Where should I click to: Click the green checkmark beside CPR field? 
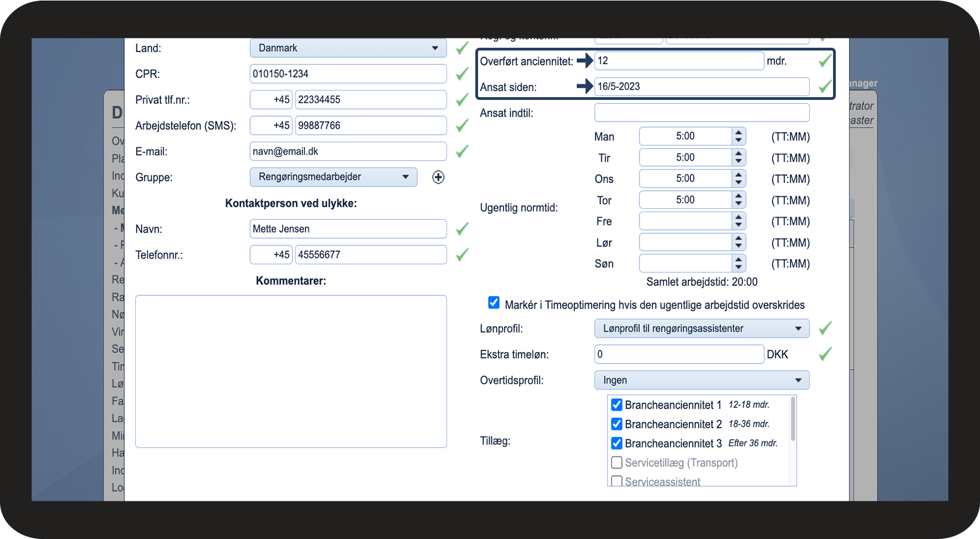point(462,74)
